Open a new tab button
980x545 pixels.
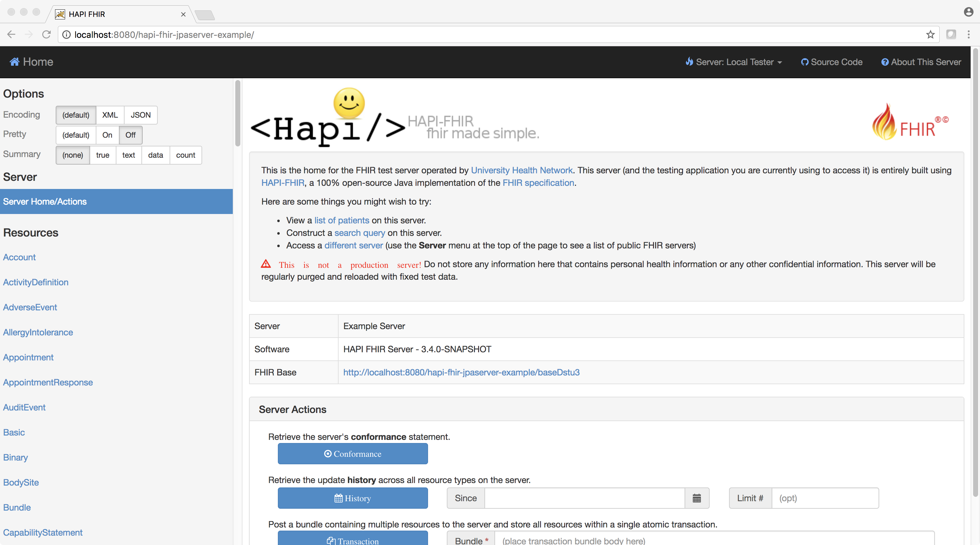coord(205,15)
